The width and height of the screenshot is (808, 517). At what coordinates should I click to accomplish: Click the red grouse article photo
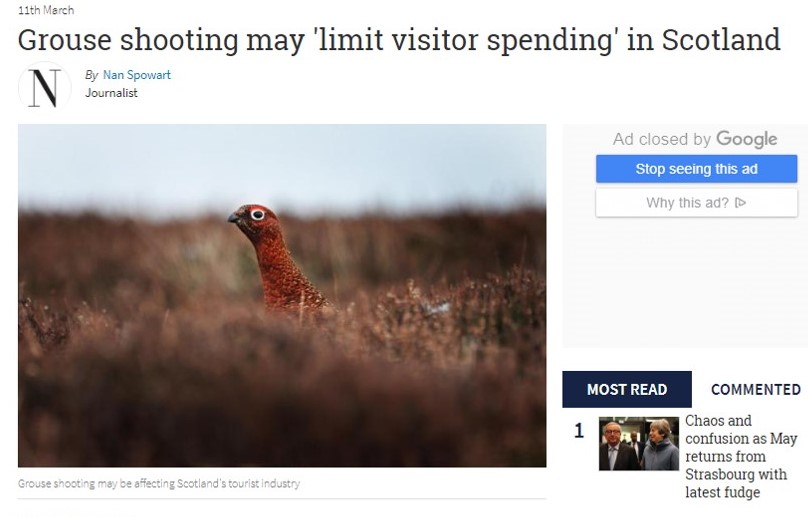click(282, 295)
